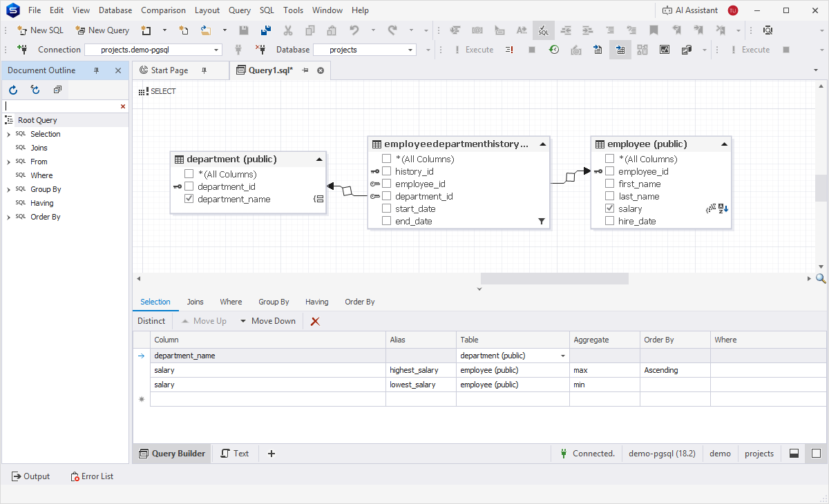
Task: Click the sort icon beside salary column
Action: [724, 209]
